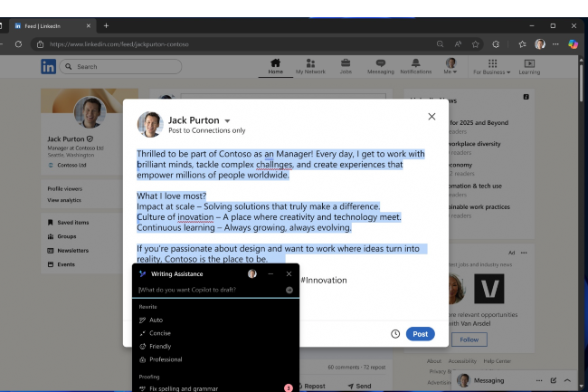Open the Messaging icon in top navigation

(x=380, y=63)
